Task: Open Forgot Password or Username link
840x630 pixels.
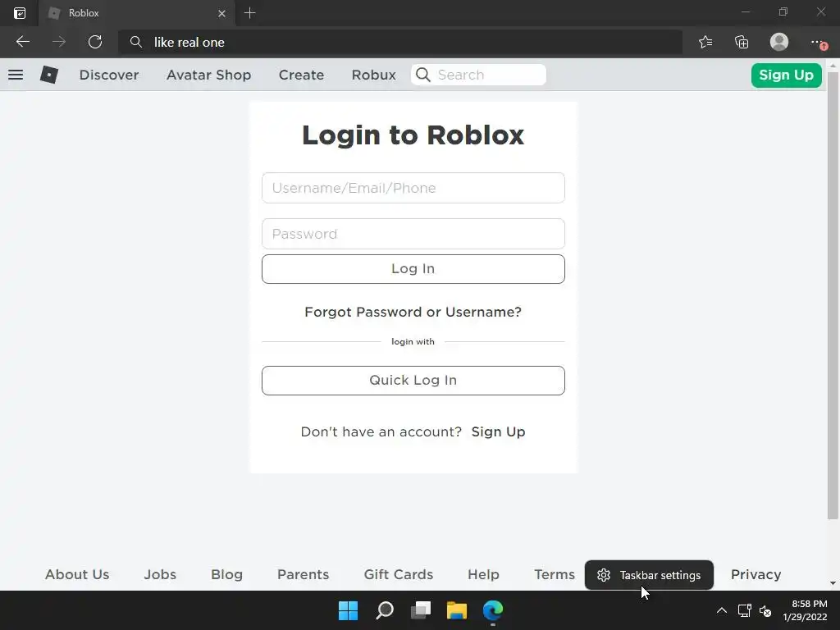Action: point(413,312)
